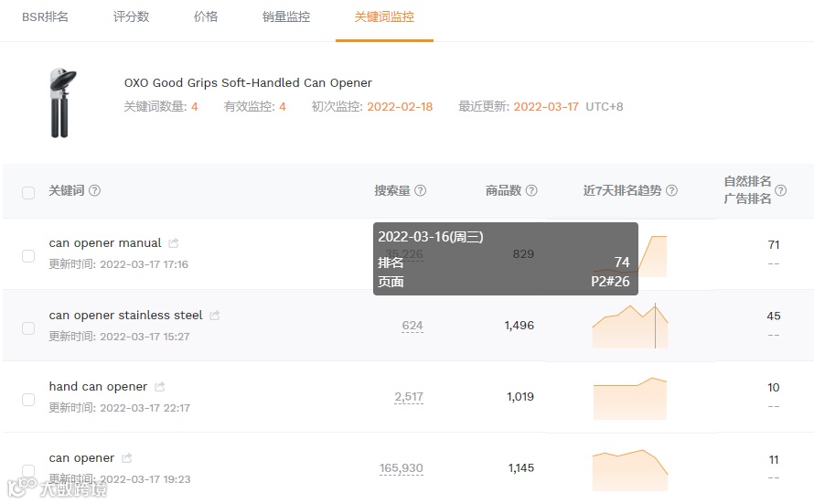Image resolution: width=814 pixels, height=504 pixels.
Task: Open external link icon for 'can opener' keyword
Action: pyautogui.click(x=126, y=457)
